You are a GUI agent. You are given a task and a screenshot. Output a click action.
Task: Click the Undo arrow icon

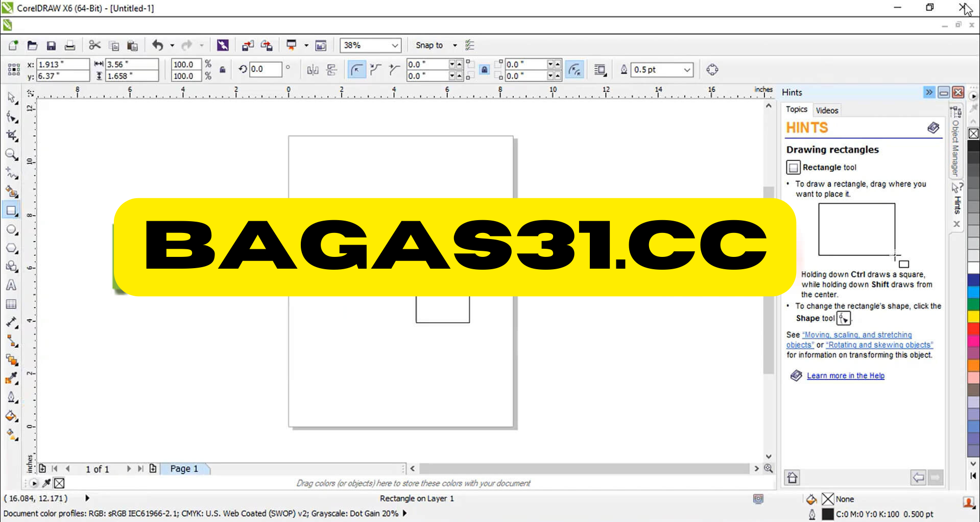click(x=157, y=45)
